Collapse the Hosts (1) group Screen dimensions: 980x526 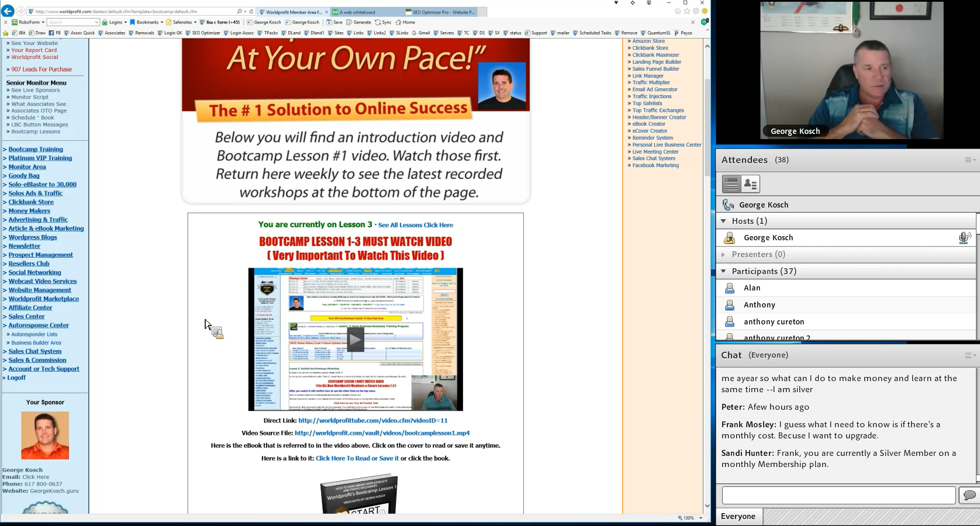tap(723, 221)
